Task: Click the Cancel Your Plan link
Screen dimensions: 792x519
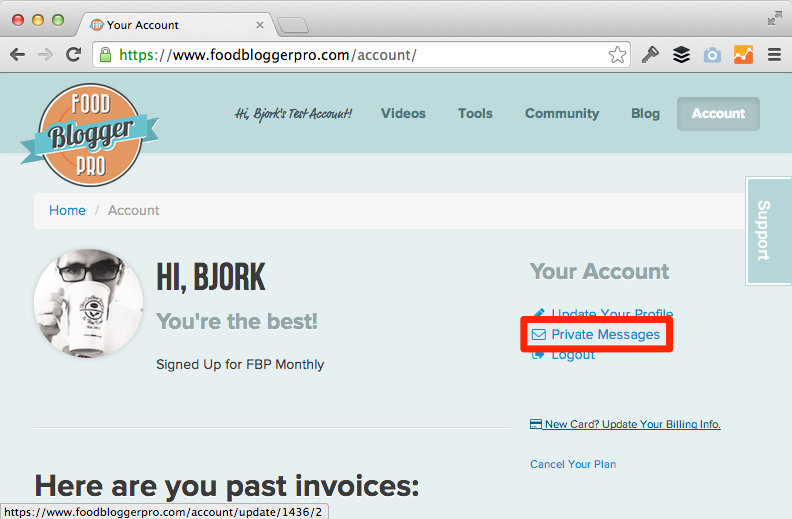Action: point(573,464)
